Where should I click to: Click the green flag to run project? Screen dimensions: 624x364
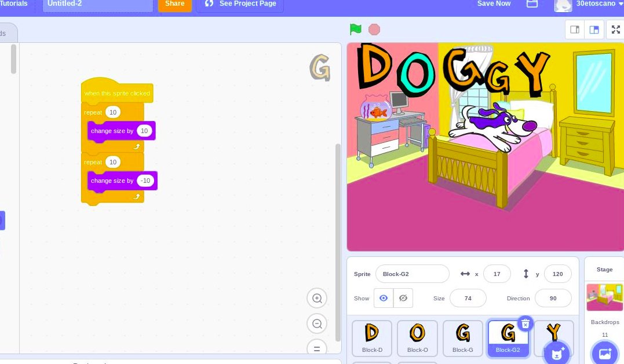pyautogui.click(x=355, y=30)
